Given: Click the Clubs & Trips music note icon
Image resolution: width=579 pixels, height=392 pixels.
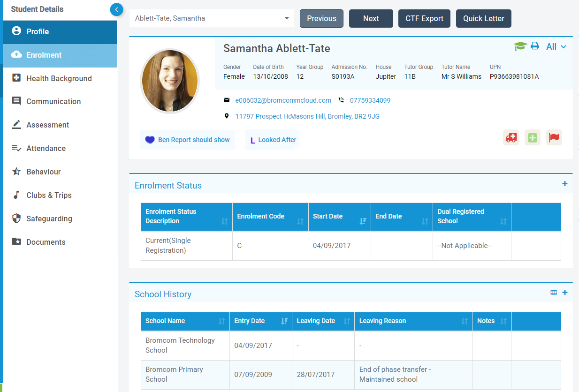Looking at the screenshot, I should pyautogui.click(x=16, y=195).
